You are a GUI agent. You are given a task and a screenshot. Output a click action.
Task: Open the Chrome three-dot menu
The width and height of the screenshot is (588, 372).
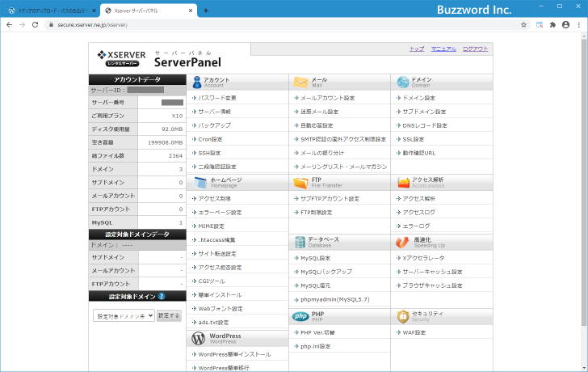579,25
